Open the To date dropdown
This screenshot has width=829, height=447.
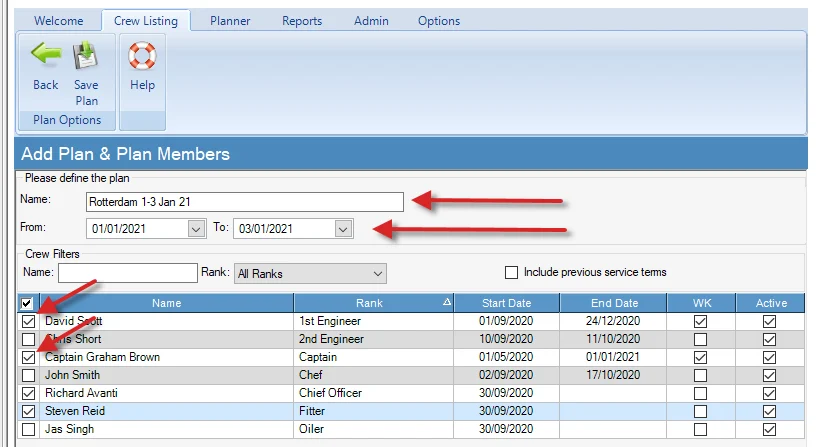[x=343, y=229]
